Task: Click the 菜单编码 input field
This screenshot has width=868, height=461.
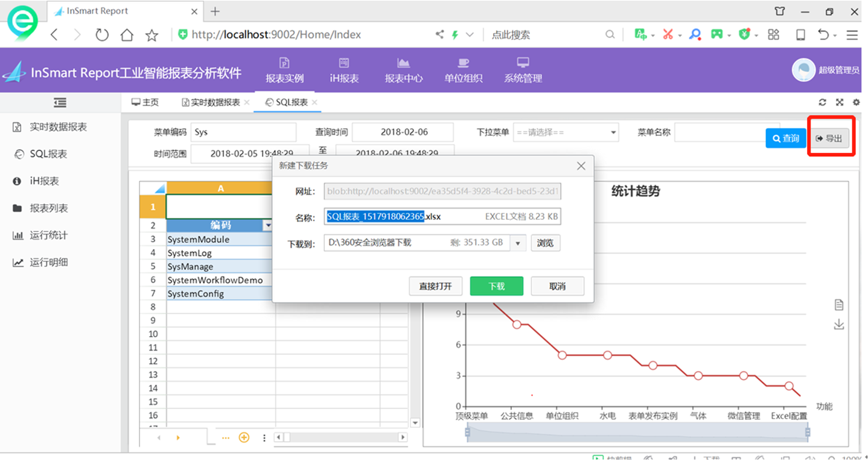Action: coord(243,132)
